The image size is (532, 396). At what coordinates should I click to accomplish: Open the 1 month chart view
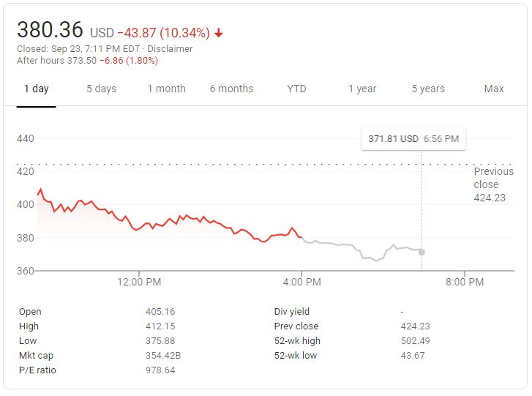point(166,89)
